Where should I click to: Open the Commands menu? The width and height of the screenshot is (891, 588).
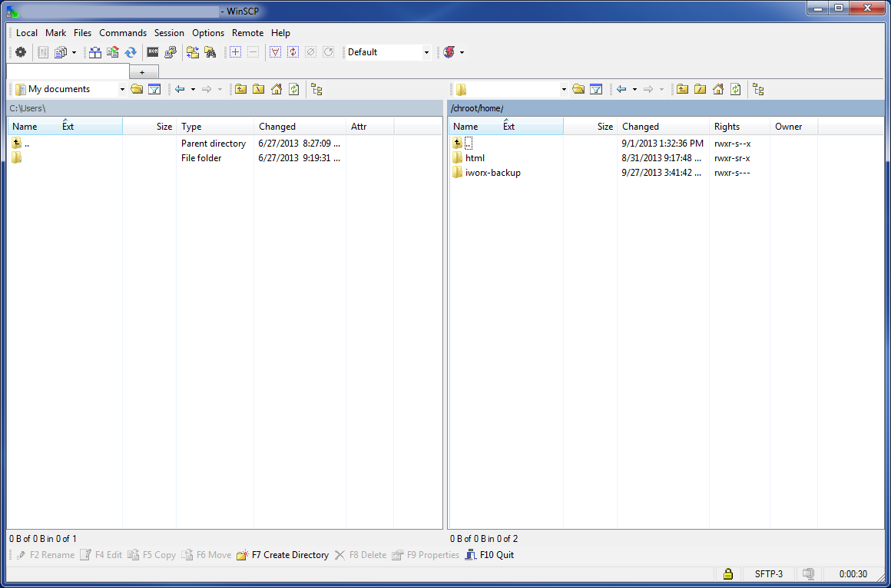pyautogui.click(x=123, y=33)
